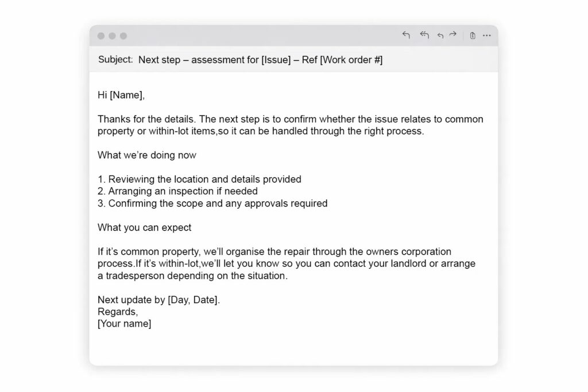Click the "Subject:" label
The image size is (588, 392).
115,59
